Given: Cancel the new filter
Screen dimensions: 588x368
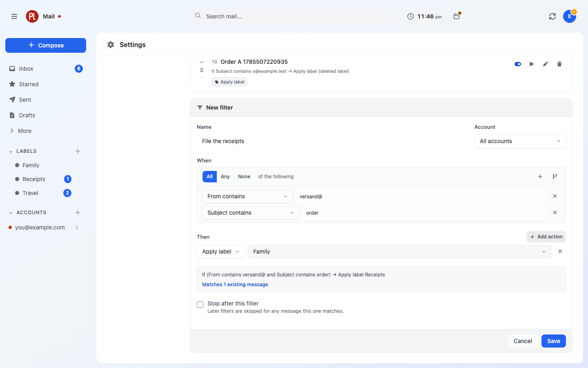Looking at the screenshot, I should click(x=523, y=341).
